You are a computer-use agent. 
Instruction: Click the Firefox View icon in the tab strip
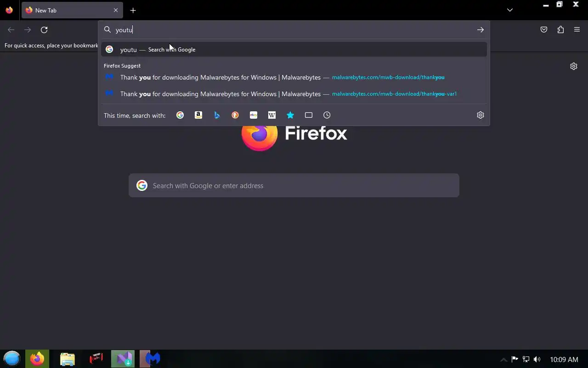point(9,10)
